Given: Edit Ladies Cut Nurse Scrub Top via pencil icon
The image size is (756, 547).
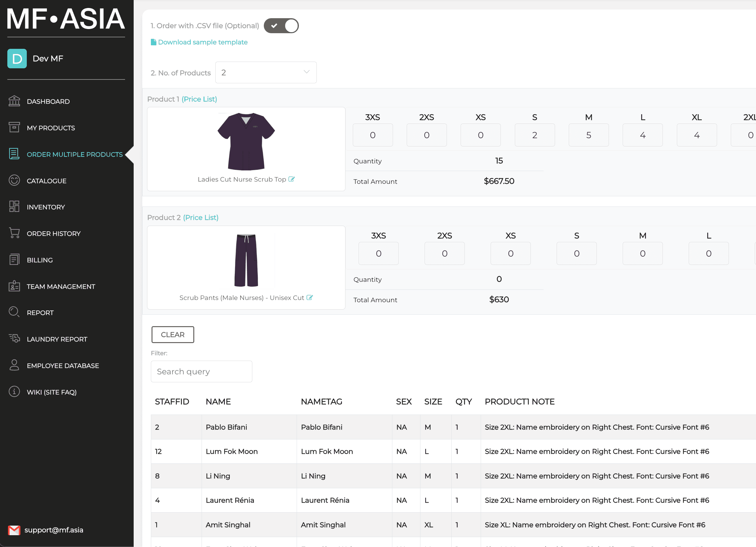Looking at the screenshot, I should [x=292, y=179].
